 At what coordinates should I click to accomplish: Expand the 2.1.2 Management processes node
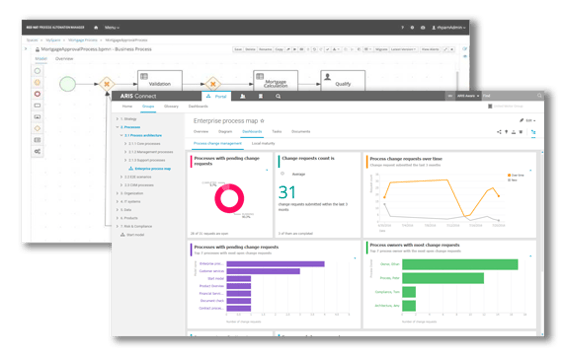pyautogui.click(x=125, y=152)
